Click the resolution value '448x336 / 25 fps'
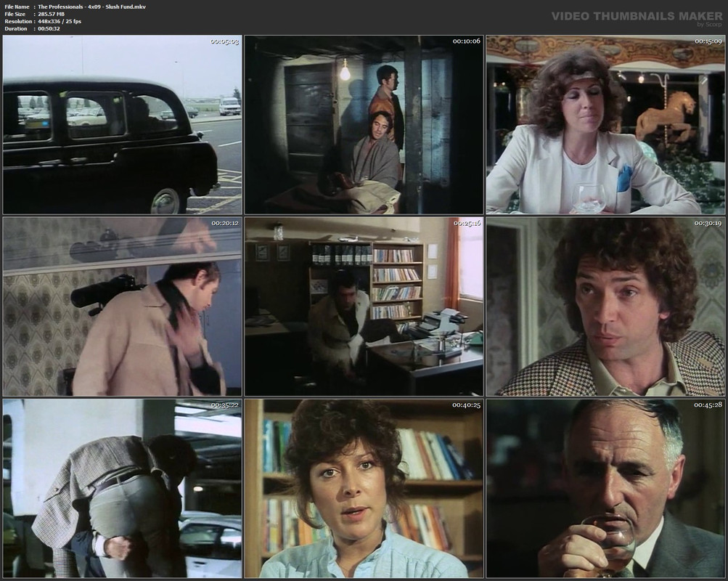The image size is (728, 581). (x=60, y=21)
